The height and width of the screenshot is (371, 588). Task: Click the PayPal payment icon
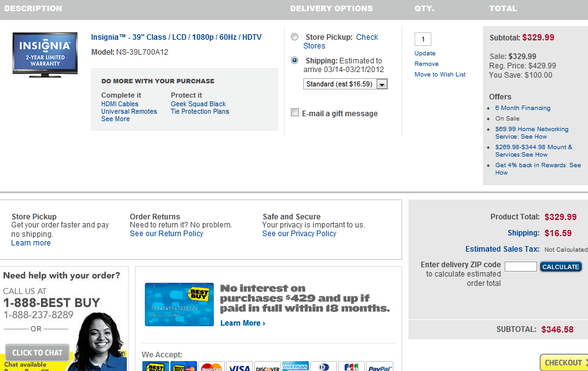(380, 366)
